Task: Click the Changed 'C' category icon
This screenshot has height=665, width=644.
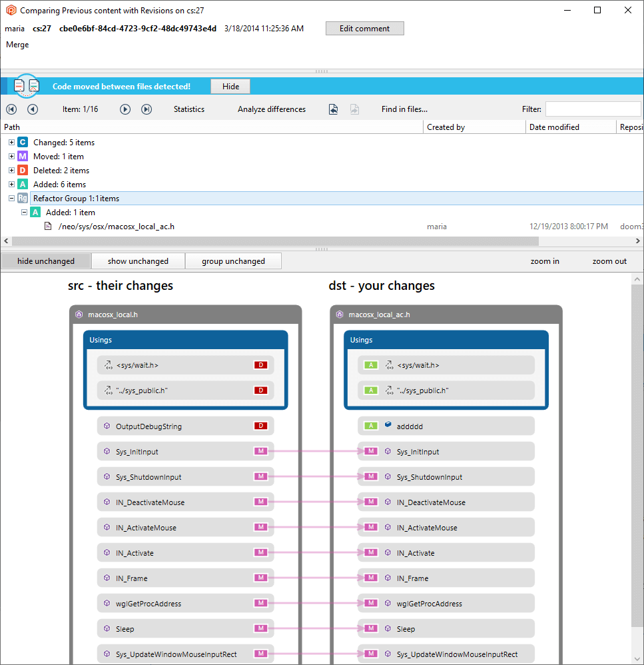Action: (23, 142)
